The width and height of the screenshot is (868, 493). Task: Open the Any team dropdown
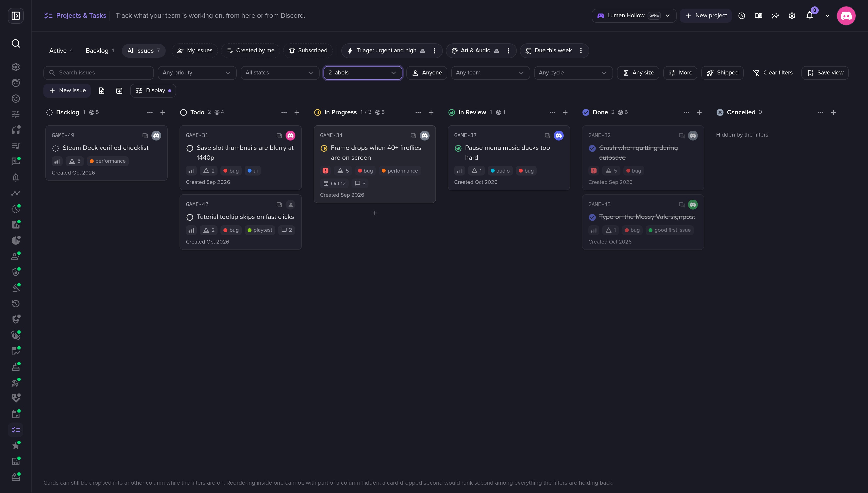[x=490, y=73]
